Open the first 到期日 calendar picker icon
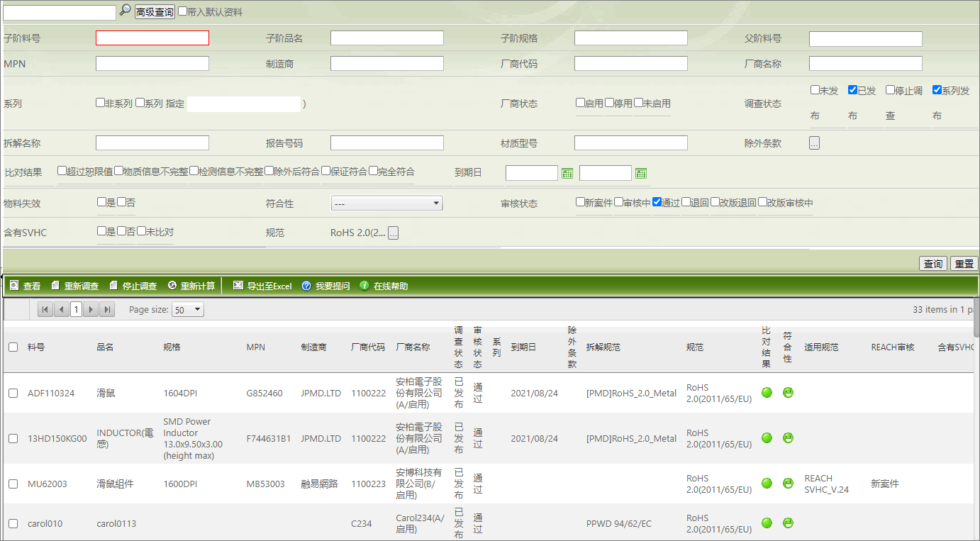This screenshot has height=541, width=980. (567, 173)
